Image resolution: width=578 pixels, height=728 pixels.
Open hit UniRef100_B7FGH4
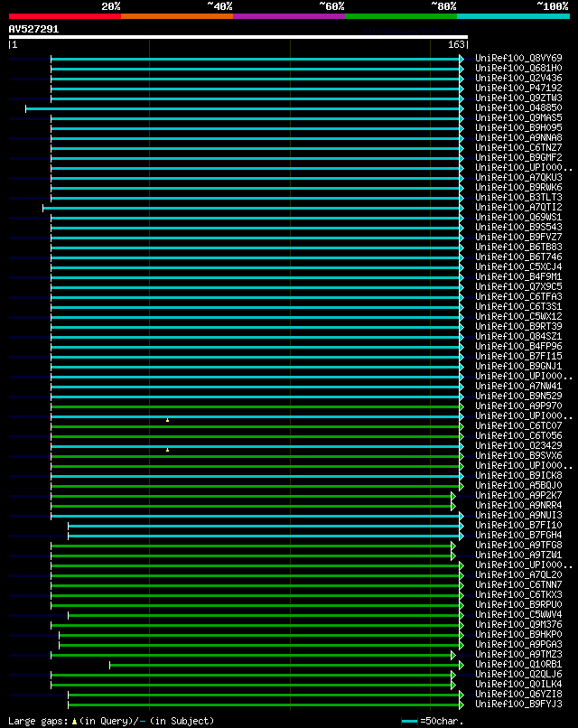click(x=518, y=536)
